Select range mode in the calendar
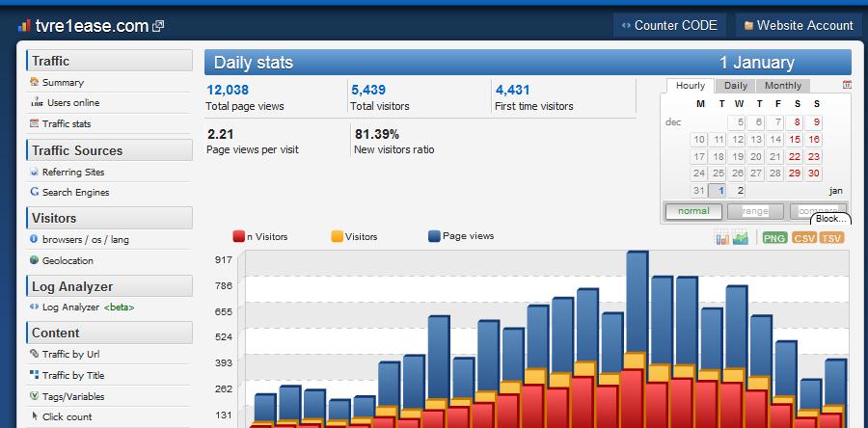 tap(755, 211)
